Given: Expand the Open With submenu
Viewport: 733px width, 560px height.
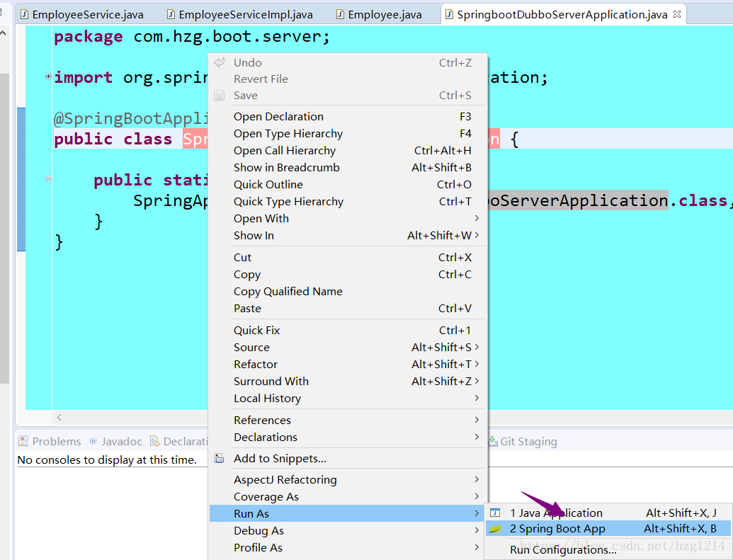Looking at the screenshot, I should pyautogui.click(x=348, y=218).
